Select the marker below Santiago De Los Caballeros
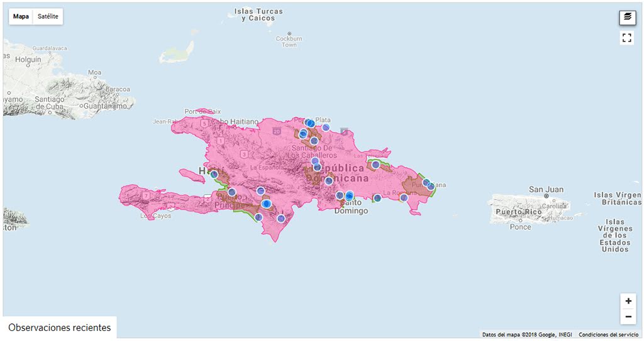 coord(314,161)
